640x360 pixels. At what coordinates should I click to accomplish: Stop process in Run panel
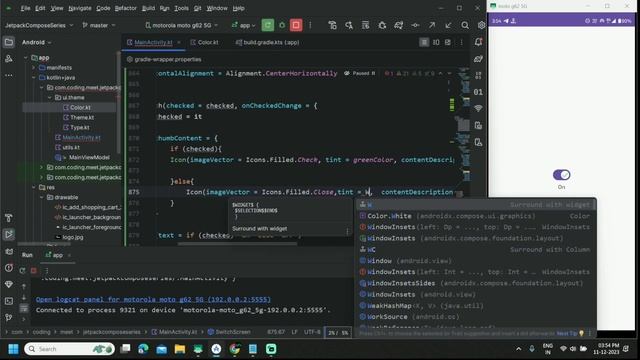(x=34, y=270)
